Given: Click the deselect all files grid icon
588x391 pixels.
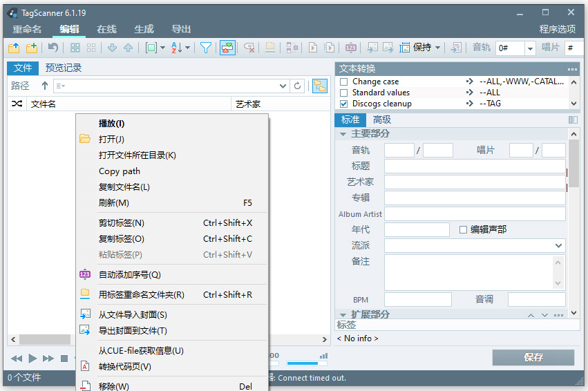Looking at the screenshot, I should pyautogui.click(x=91, y=48).
